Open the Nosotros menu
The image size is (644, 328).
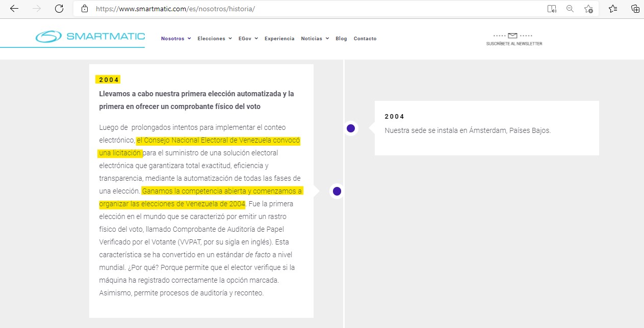[x=176, y=39]
